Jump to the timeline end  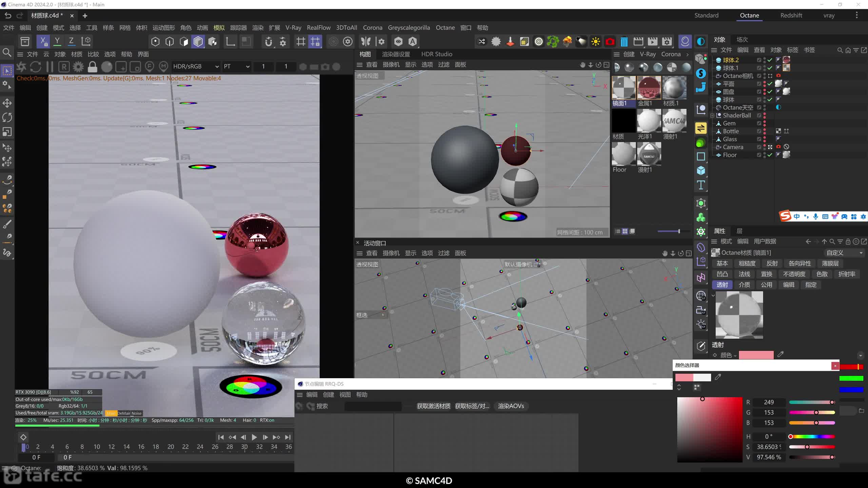288,437
